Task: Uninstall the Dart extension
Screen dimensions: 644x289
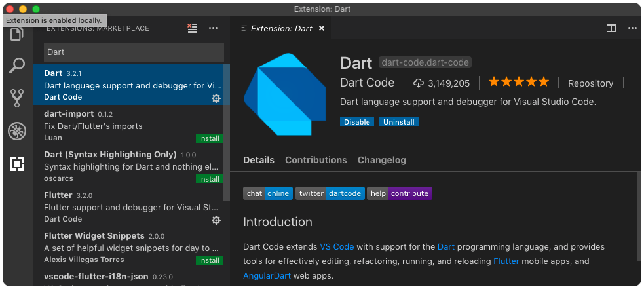Action: pyautogui.click(x=399, y=122)
